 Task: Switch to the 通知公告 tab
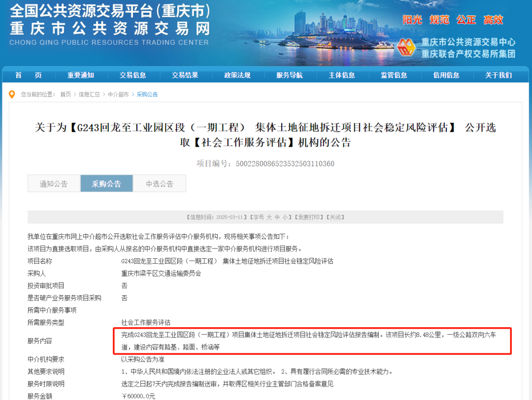(x=54, y=184)
